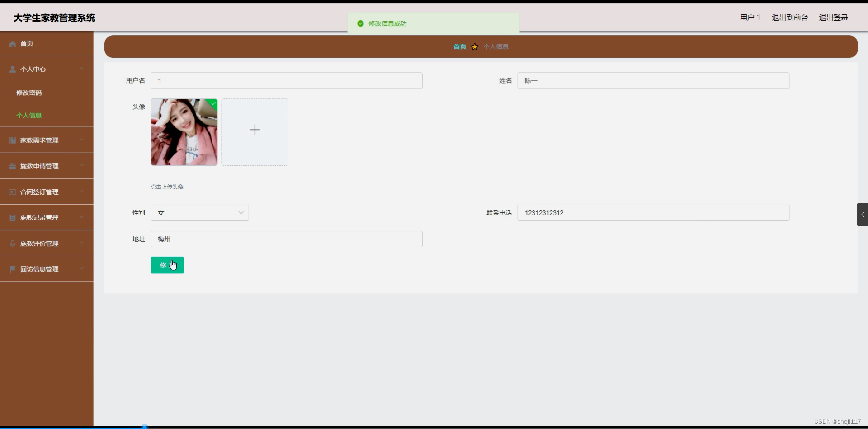Image resolution: width=868 pixels, height=429 pixels.
Task: Collapse the 个人中心 menu section
Action: (81, 69)
